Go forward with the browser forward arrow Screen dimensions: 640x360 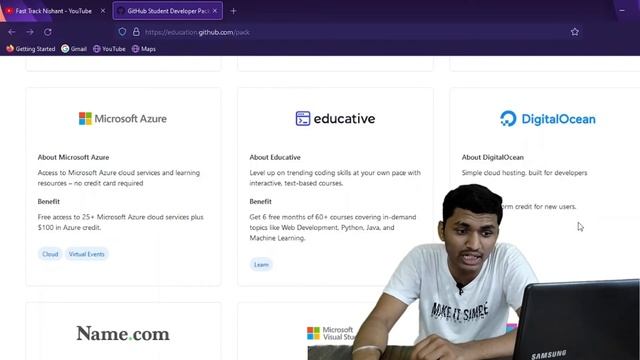click(30, 32)
